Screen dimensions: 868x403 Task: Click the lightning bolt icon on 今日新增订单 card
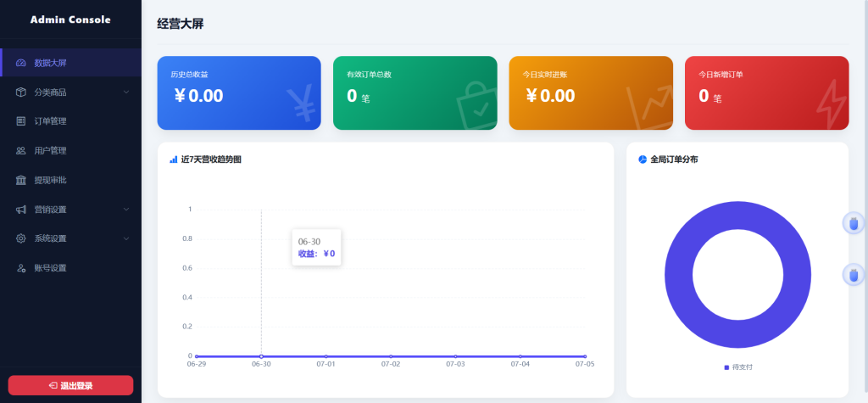pyautogui.click(x=832, y=104)
